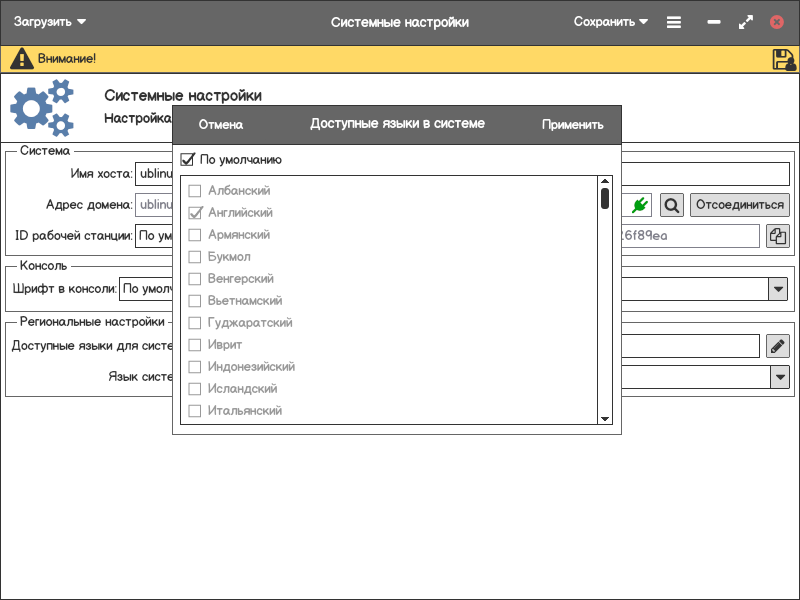Toggle the "По умолчанию" checkbox
Screen dimensions: 800x600
pyautogui.click(x=187, y=160)
